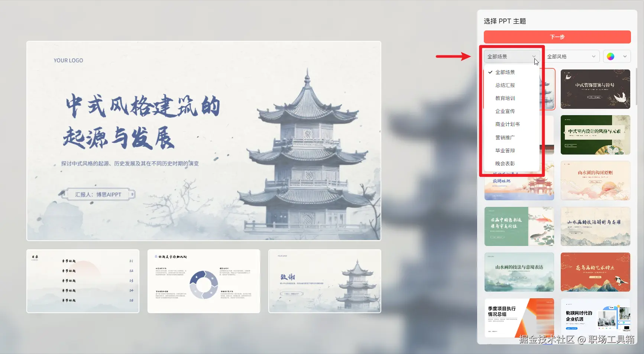The height and width of the screenshot is (354, 644).
Task: Choose the 企业宣传 scene category
Action: (504, 111)
